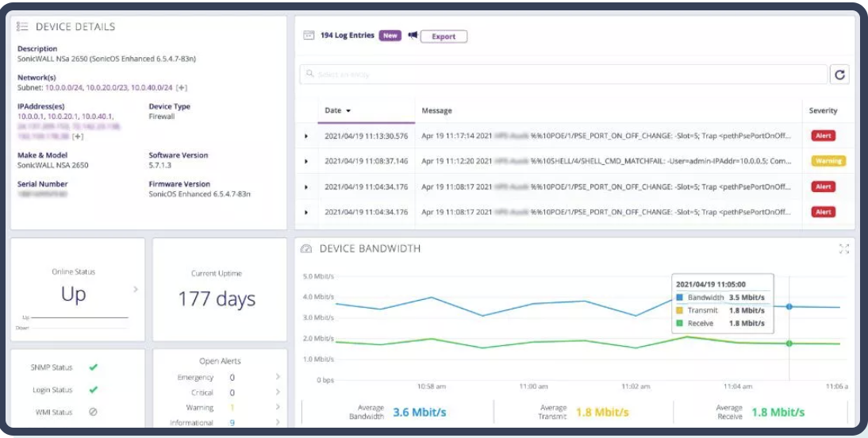Open the 10.0.40.1 IP address link

tap(98, 117)
